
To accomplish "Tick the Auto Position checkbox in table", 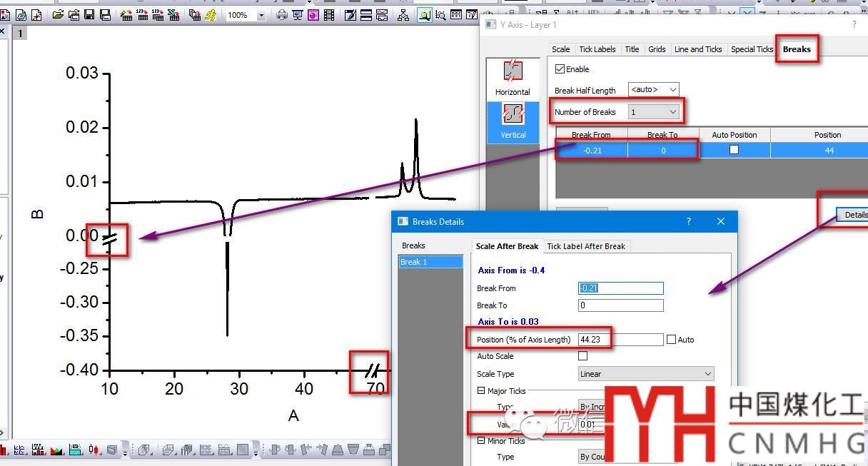I will (x=734, y=150).
